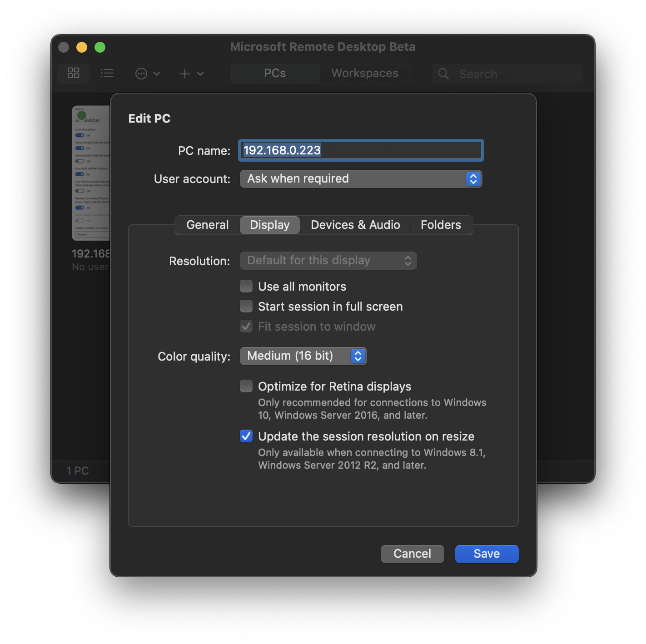Open the Resolution dropdown

328,261
